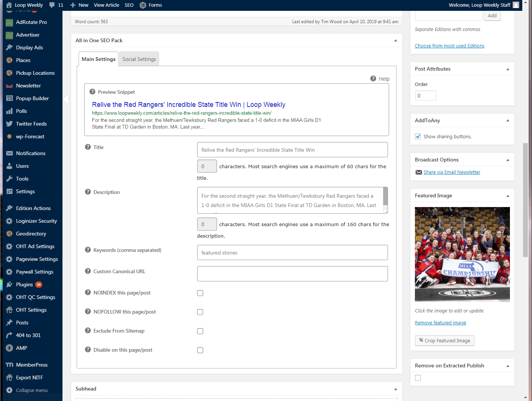
Task: Open Pickup Locations icon
Action: pyautogui.click(x=9, y=73)
